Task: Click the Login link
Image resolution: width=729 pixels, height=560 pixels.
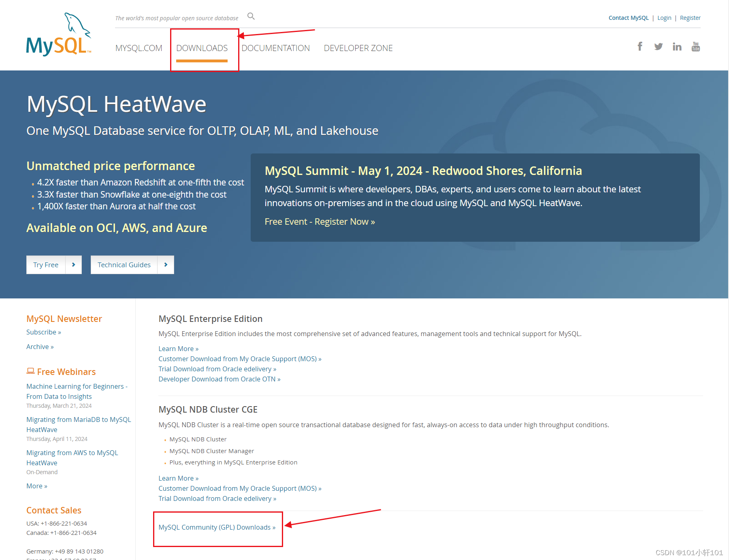Action: click(x=664, y=18)
